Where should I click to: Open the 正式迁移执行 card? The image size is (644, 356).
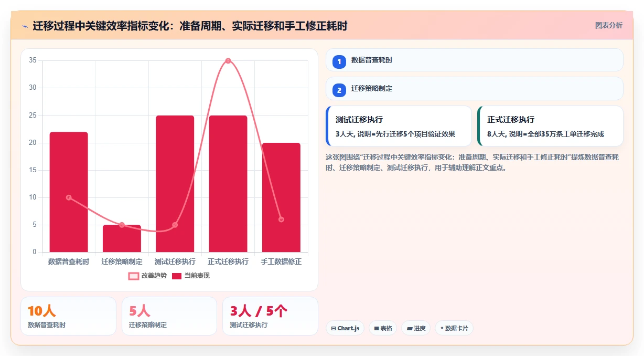coord(550,126)
